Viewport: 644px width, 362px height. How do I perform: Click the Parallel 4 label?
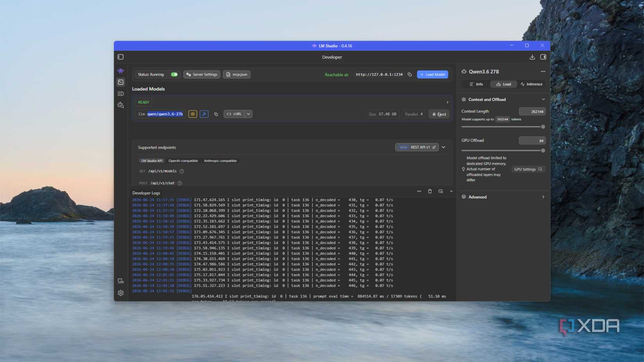point(414,114)
